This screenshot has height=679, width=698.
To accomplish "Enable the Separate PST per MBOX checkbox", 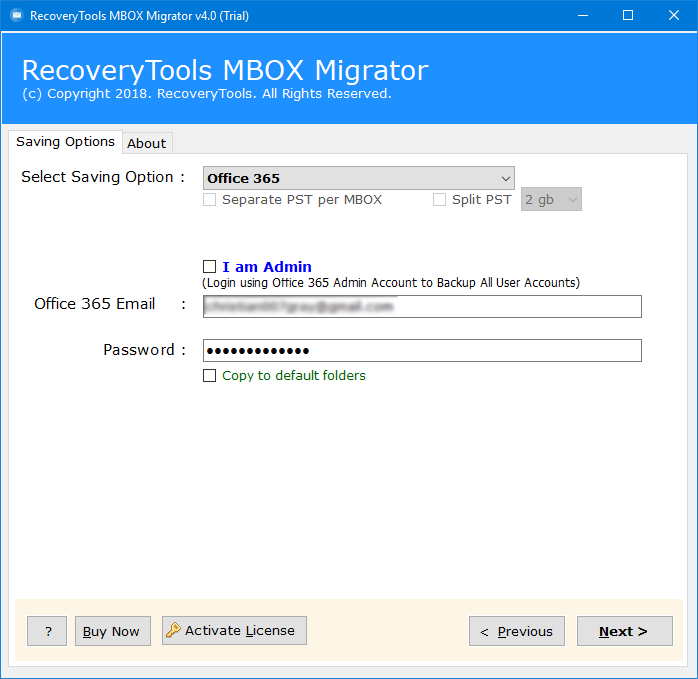I will tap(209, 199).
